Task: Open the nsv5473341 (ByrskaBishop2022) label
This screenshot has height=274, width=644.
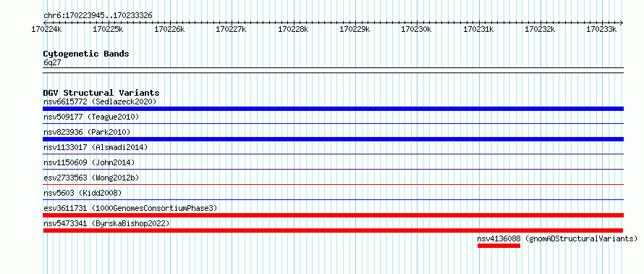Action: point(106,223)
